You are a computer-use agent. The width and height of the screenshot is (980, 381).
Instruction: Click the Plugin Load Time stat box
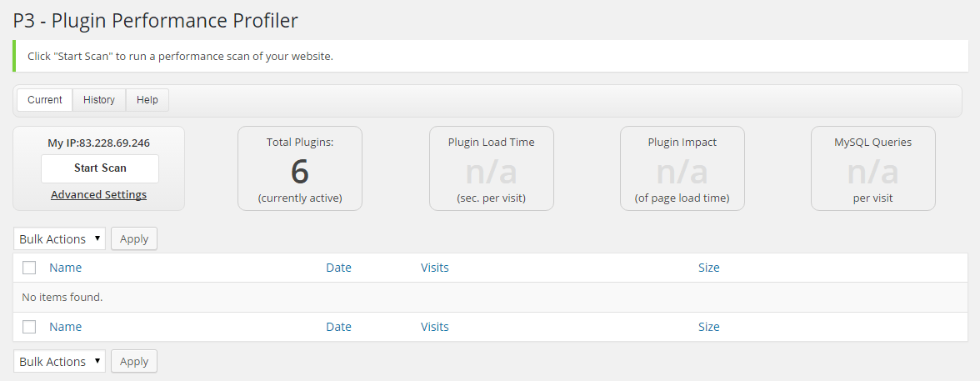click(492, 168)
